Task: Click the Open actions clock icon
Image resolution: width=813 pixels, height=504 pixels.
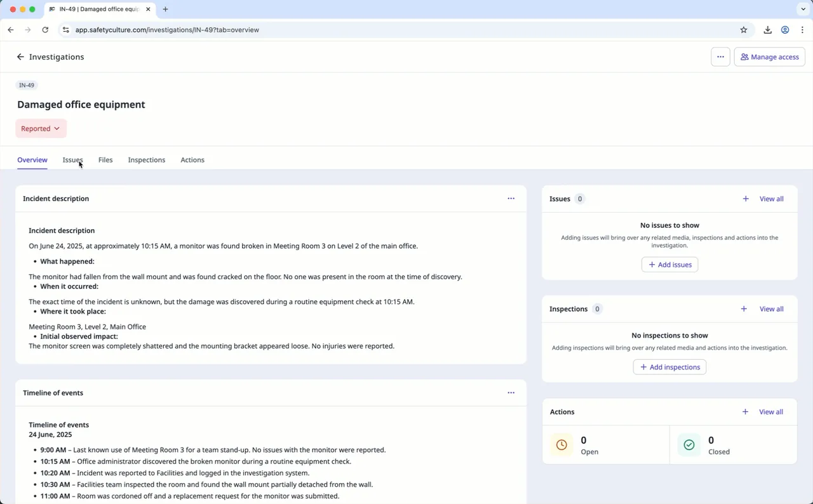Action: tap(561, 445)
